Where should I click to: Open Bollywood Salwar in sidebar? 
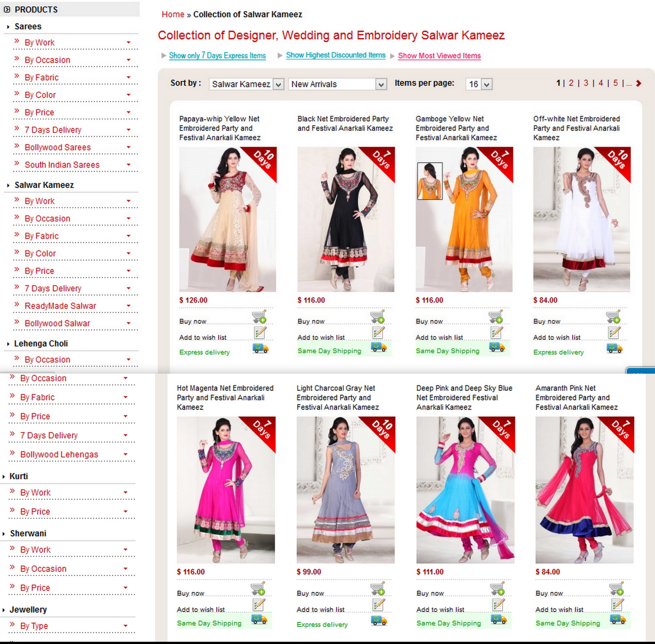point(57,323)
